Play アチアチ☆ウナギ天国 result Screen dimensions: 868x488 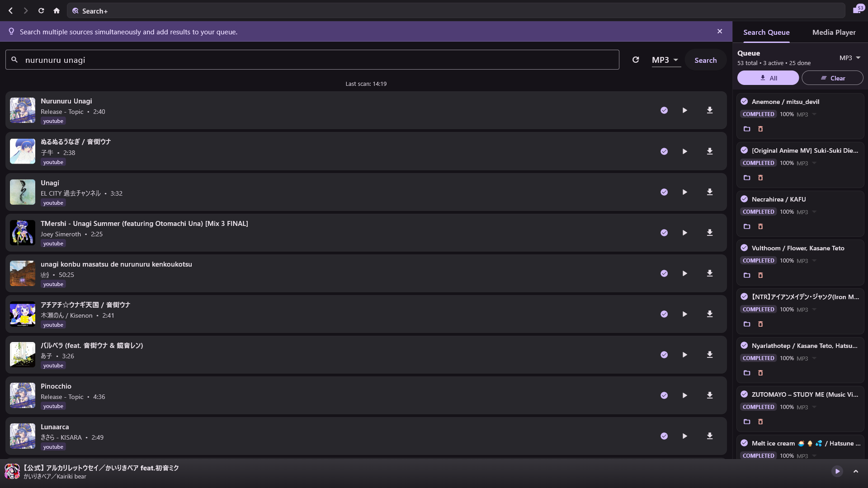pyautogui.click(x=684, y=314)
